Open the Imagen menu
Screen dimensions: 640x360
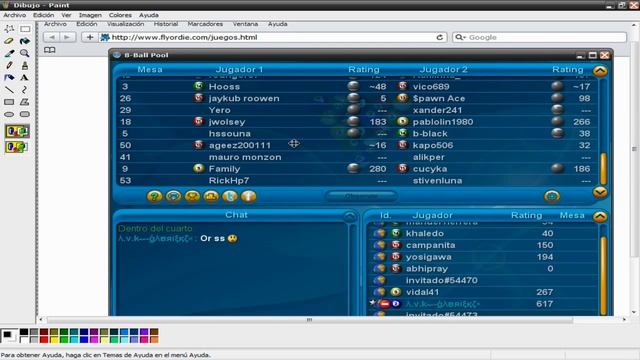[90, 15]
